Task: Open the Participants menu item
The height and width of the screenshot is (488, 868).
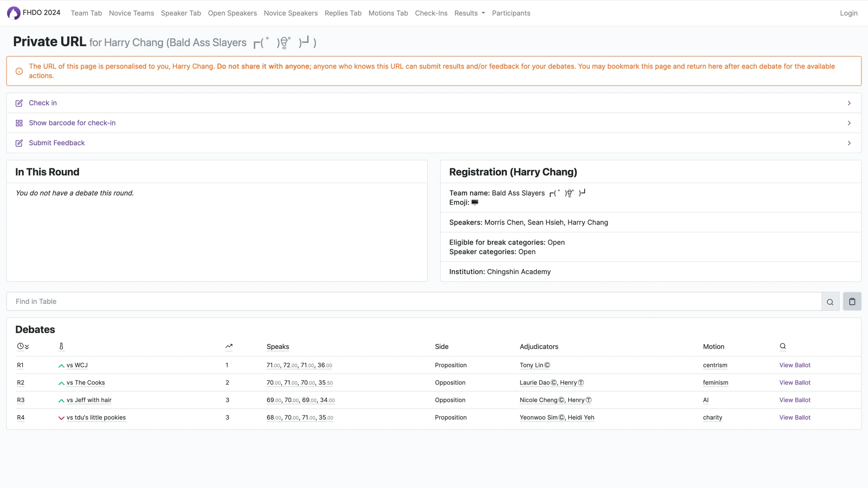Action: coord(511,13)
